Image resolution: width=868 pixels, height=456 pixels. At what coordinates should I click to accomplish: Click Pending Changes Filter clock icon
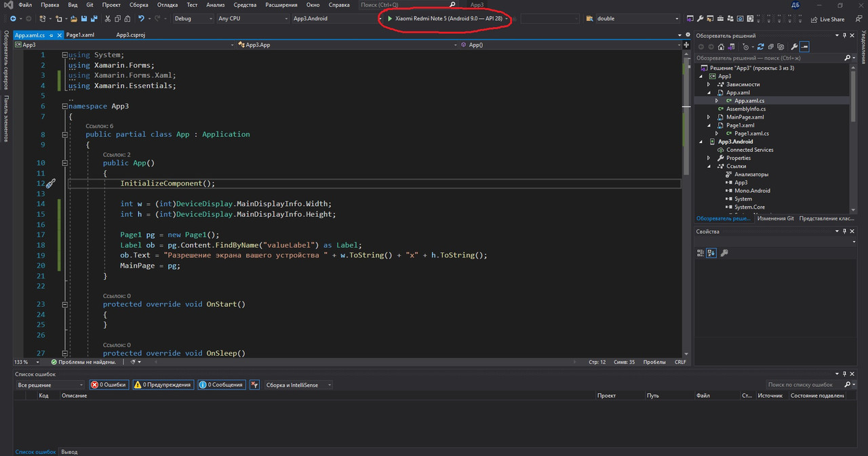[x=747, y=47]
